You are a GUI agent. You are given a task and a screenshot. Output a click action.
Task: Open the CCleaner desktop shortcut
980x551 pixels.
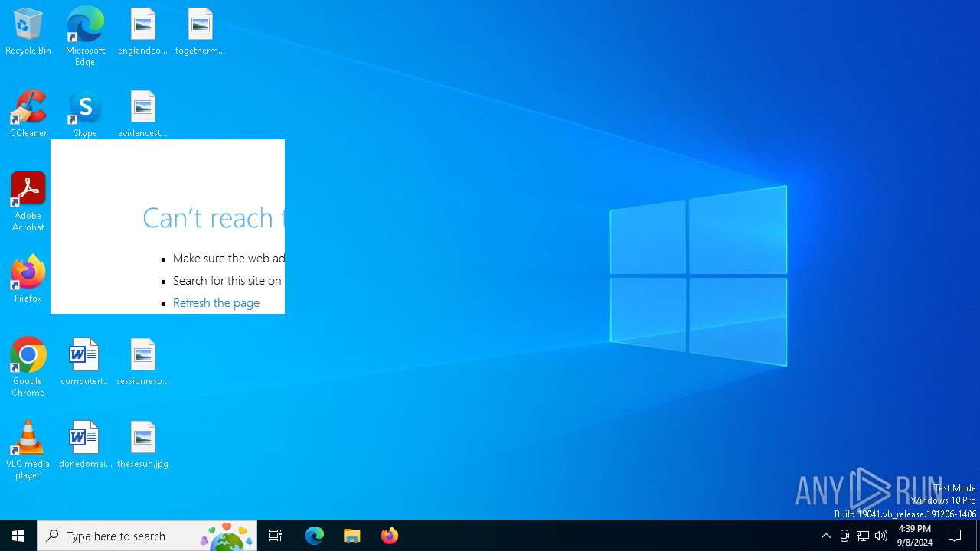tap(28, 114)
